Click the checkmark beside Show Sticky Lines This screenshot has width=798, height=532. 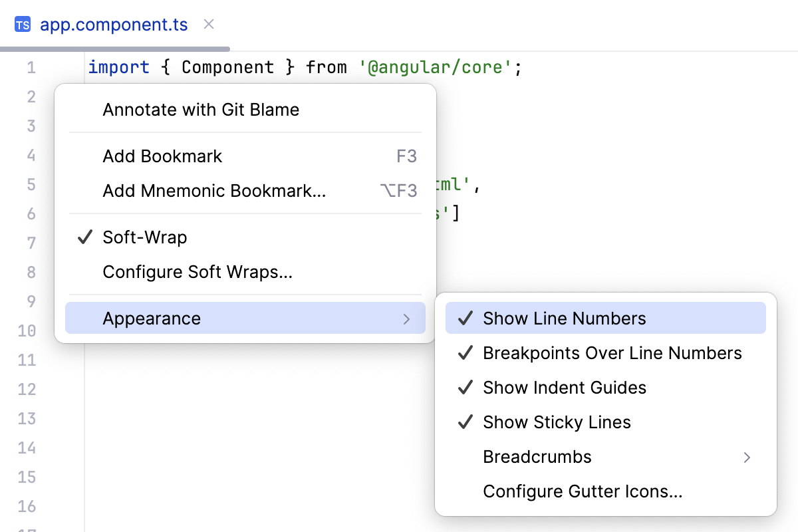click(x=465, y=422)
